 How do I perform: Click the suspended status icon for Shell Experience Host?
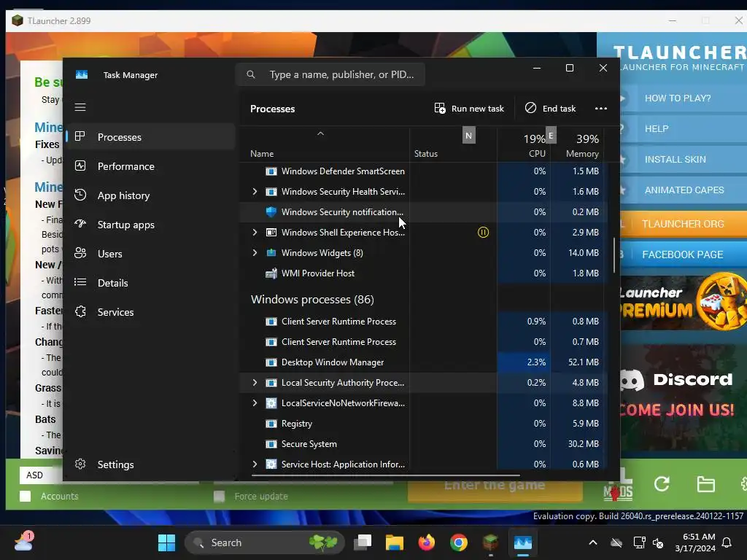[x=483, y=233]
